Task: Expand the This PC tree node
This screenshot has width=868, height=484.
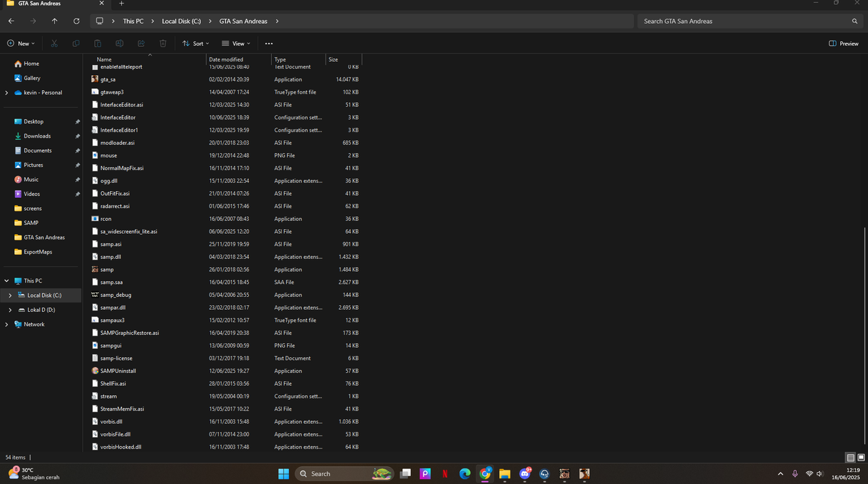Action: coord(7,281)
